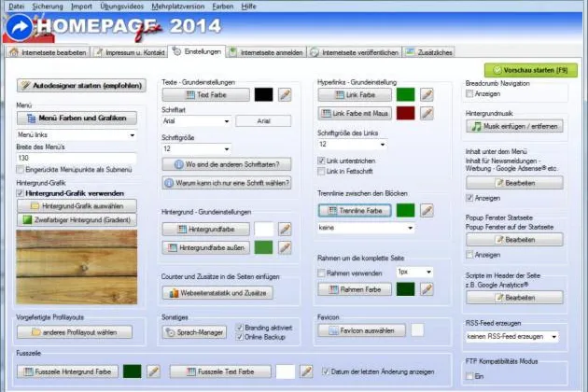The image size is (588, 392).
Task: Click the Breite des Menü's input field
Action: 77,158
